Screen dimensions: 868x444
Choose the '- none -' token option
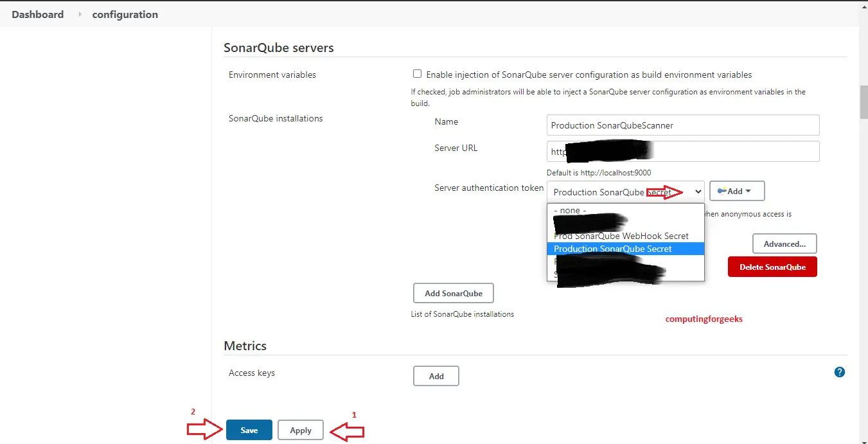coord(569,210)
